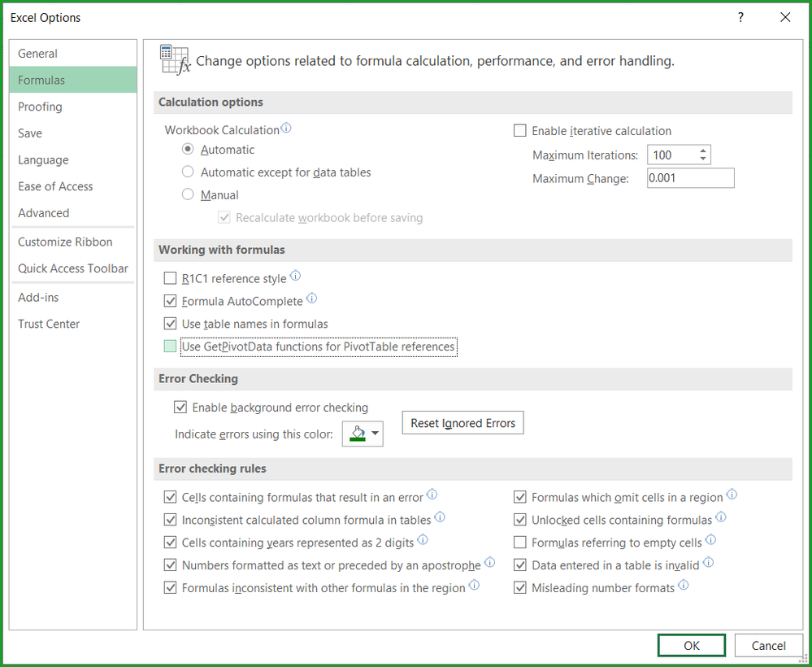The height and width of the screenshot is (667, 812).
Task: Toggle Formulas which omit cells in a region
Action: (520, 497)
